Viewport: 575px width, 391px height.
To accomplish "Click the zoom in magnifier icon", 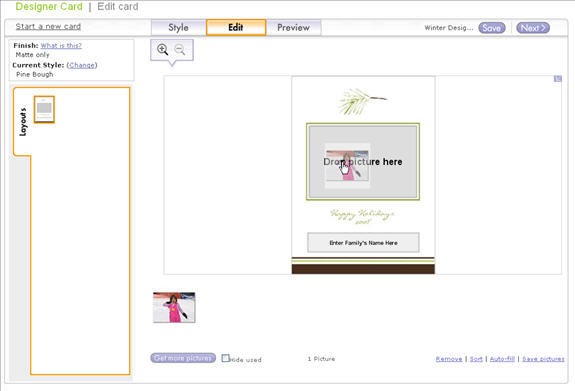I will (162, 50).
